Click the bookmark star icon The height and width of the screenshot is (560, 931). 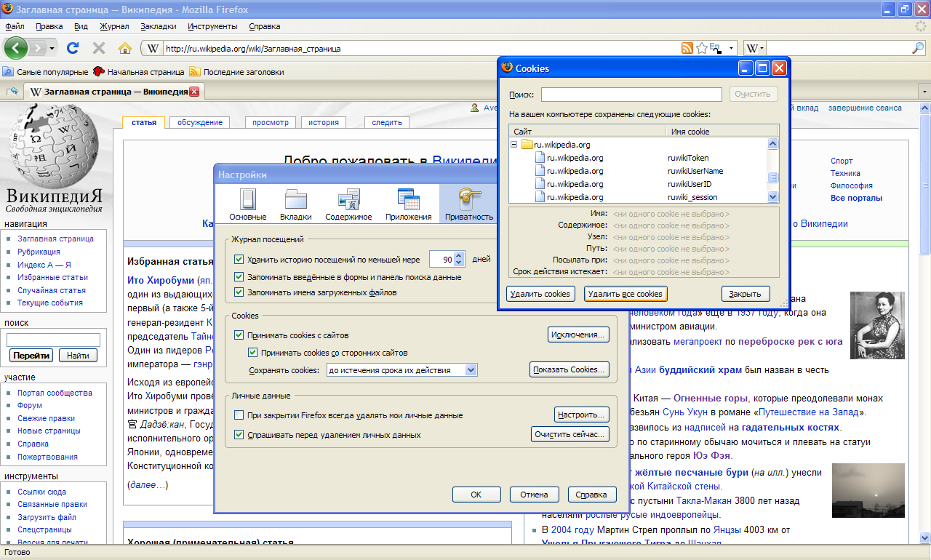click(x=701, y=49)
